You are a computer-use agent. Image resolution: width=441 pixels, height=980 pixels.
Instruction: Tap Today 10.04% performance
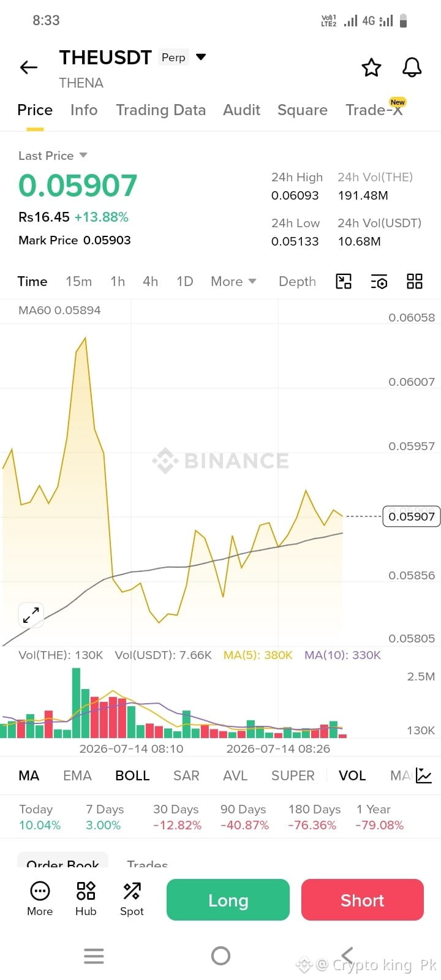(x=40, y=817)
